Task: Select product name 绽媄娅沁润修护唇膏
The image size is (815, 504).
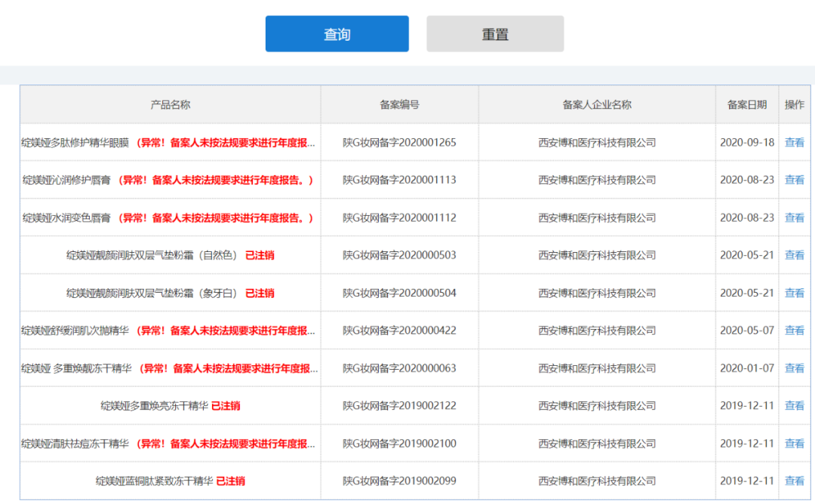Action: tap(66, 180)
